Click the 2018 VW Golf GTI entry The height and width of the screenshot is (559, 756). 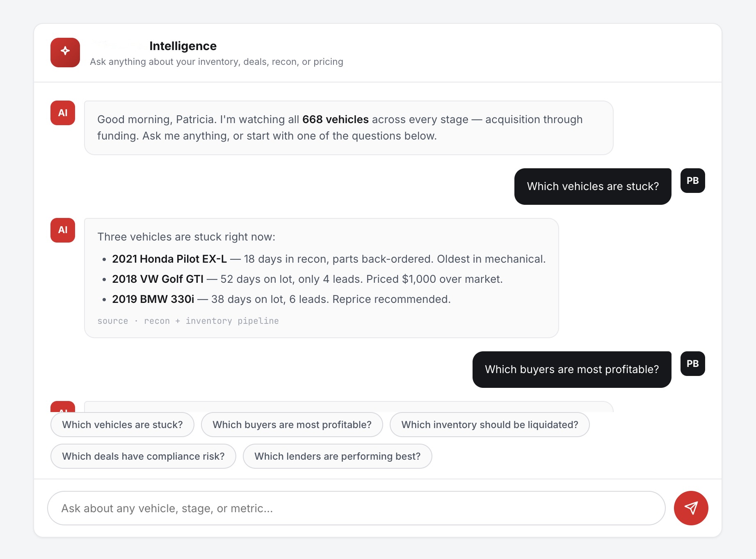158,279
